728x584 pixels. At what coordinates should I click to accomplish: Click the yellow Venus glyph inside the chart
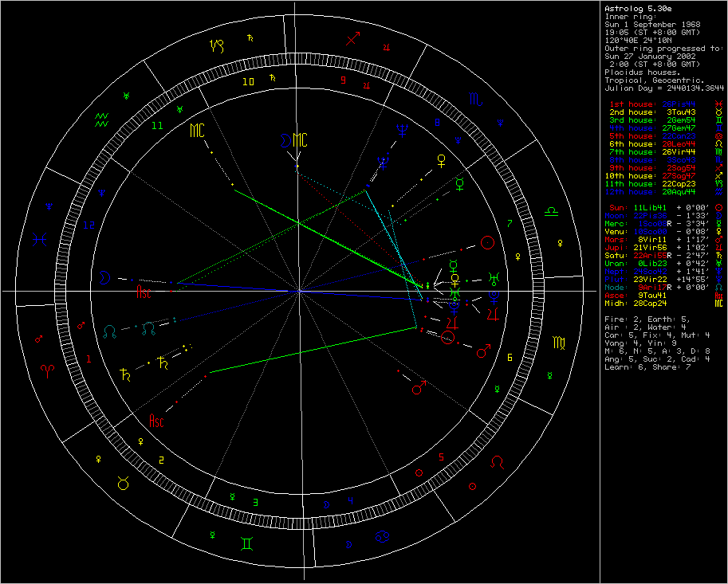point(455,280)
